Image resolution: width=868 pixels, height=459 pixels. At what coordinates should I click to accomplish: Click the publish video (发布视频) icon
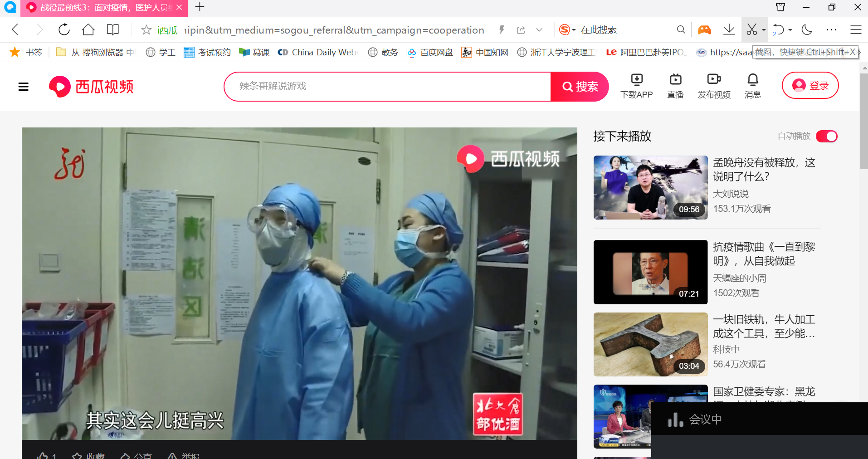714,80
